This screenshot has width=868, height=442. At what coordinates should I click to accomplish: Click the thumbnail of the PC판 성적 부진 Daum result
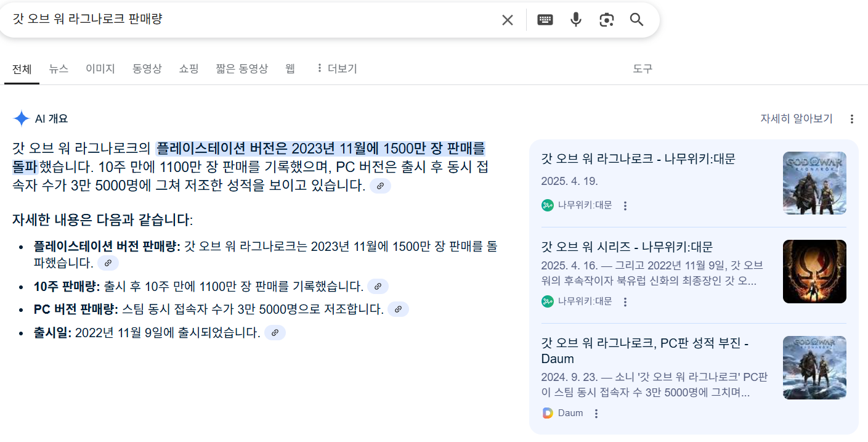[814, 367]
